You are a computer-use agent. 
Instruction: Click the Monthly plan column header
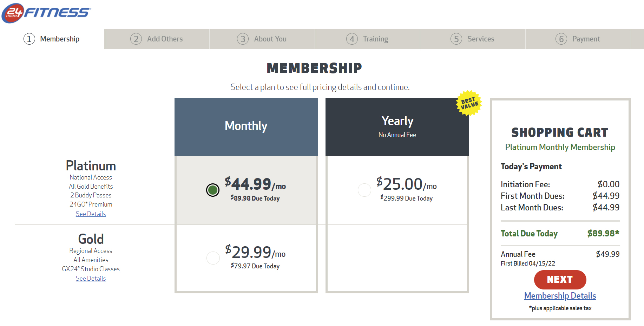(x=246, y=127)
